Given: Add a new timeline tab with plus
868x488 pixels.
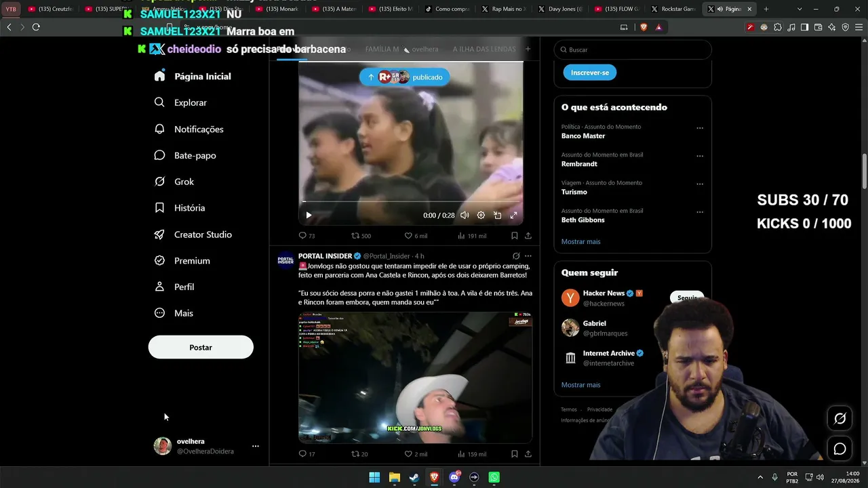Looking at the screenshot, I should click(x=528, y=49).
